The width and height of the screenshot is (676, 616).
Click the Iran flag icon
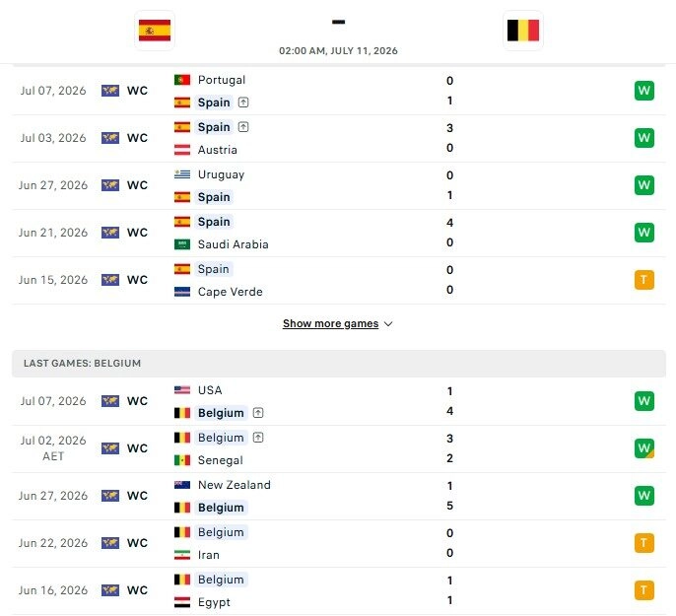tap(182, 555)
